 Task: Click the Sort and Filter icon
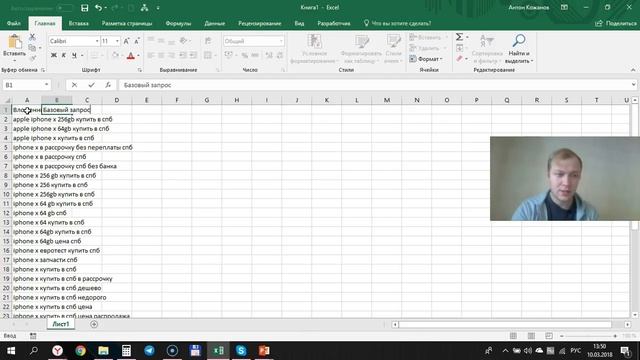click(x=486, y=41)
